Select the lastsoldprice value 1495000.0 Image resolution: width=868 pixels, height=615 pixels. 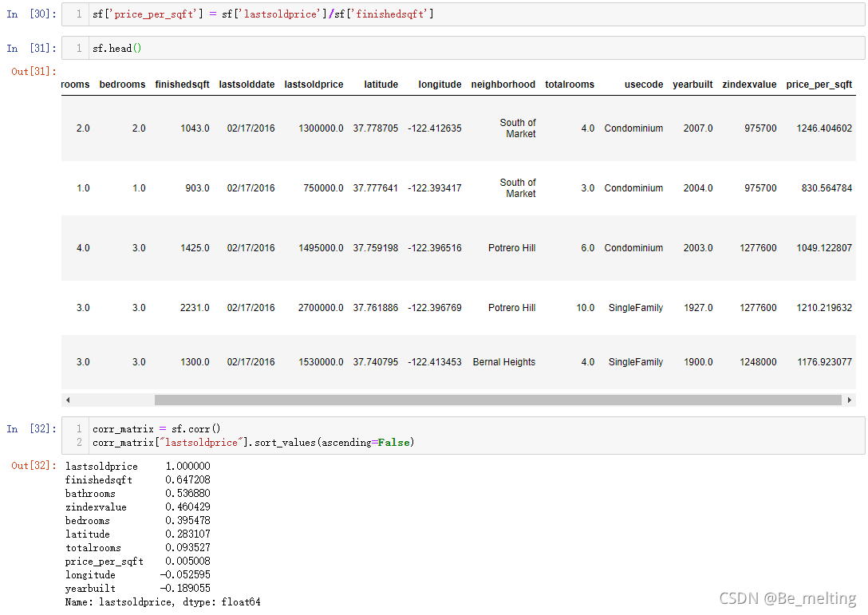[321, 247]
